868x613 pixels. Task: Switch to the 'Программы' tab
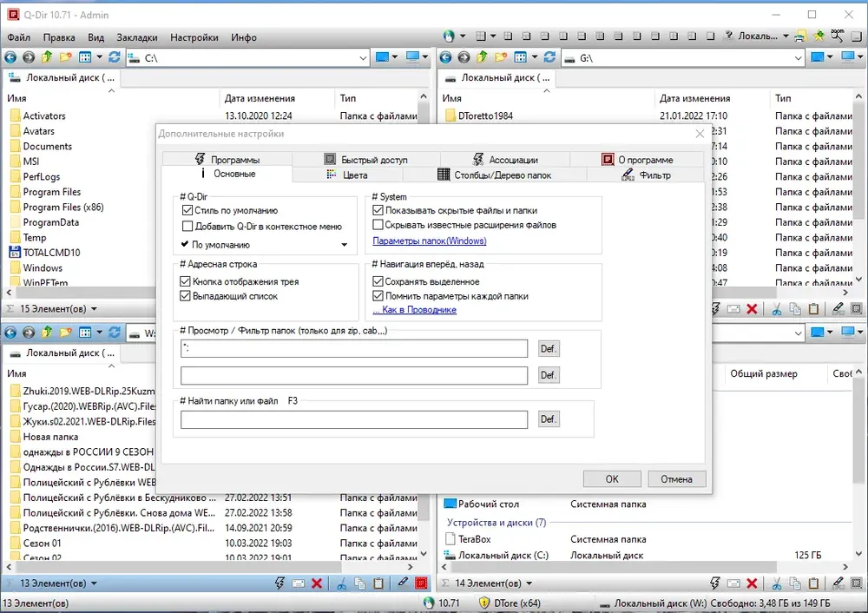[x=227, y=160]
